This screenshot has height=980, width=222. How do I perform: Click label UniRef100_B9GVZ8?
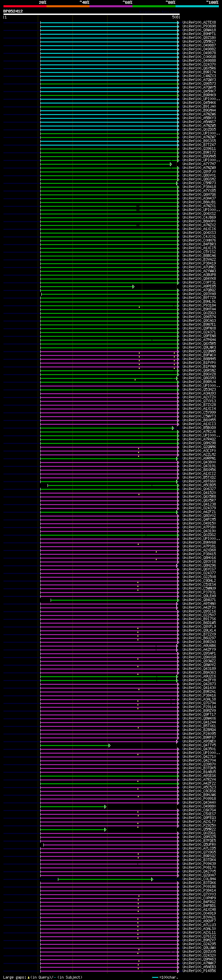click(x=199, y=374)
